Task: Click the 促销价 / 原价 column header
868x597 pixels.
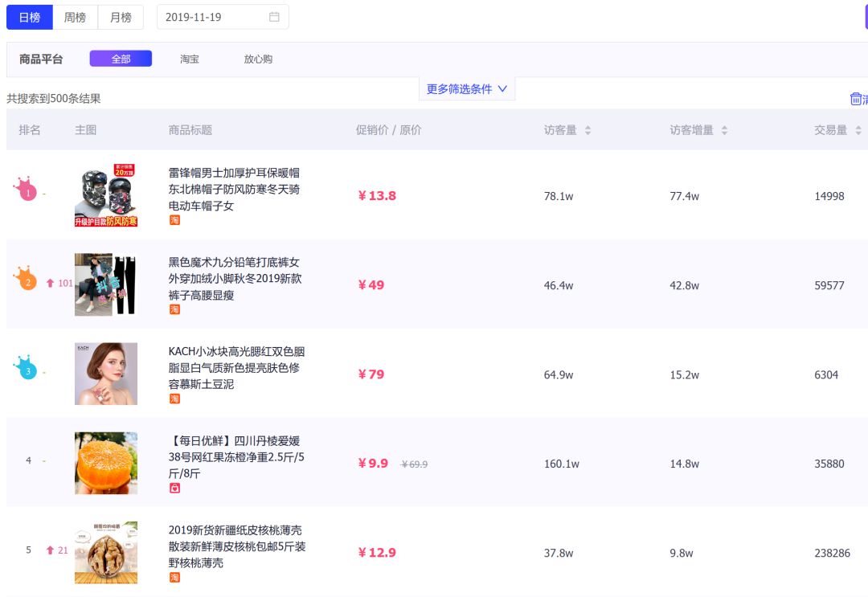Action: point(389,130)
